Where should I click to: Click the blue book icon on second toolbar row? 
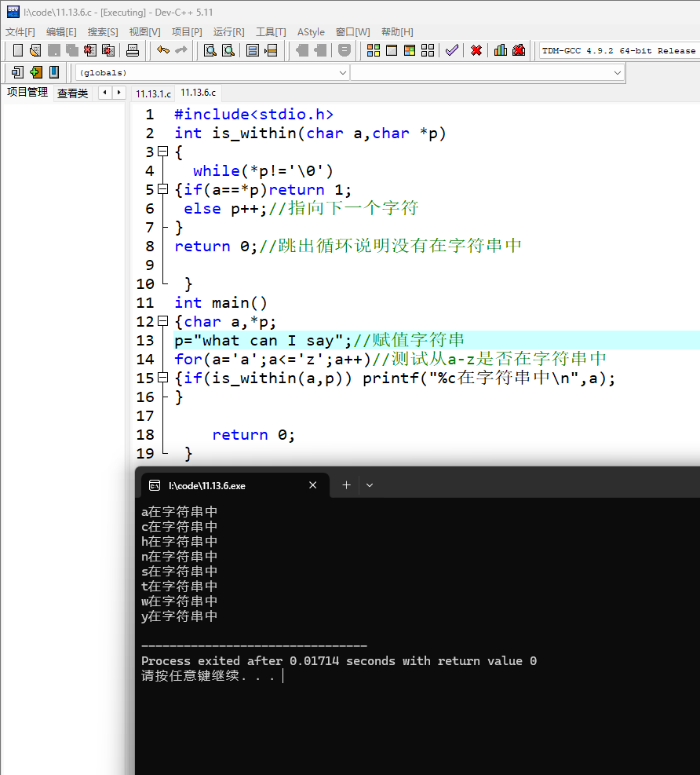(x=54, y=73)
